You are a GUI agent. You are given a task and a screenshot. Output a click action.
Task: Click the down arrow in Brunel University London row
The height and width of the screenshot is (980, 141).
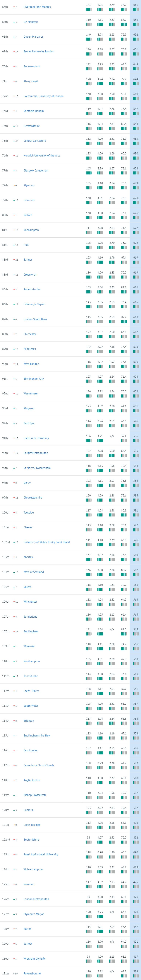(14, 52)
